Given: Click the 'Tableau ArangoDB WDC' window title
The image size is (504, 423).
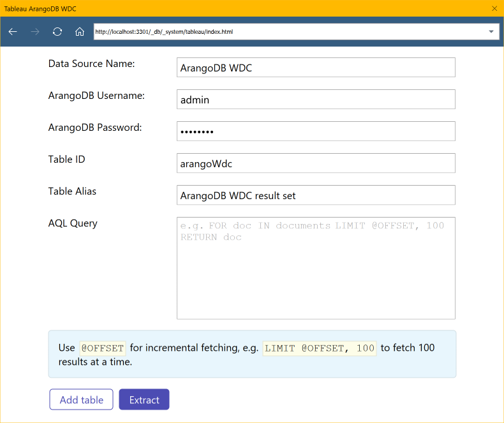Looking at the screenshot, I should (40, 9).
